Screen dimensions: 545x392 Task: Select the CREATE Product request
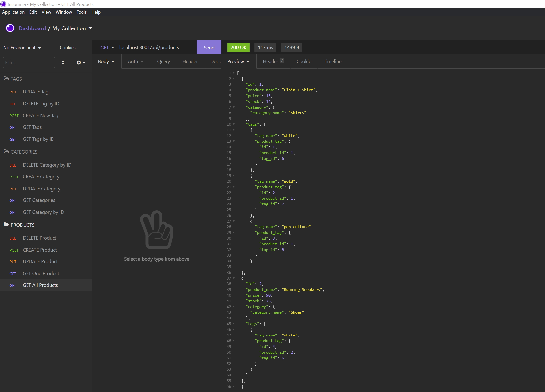40,250
